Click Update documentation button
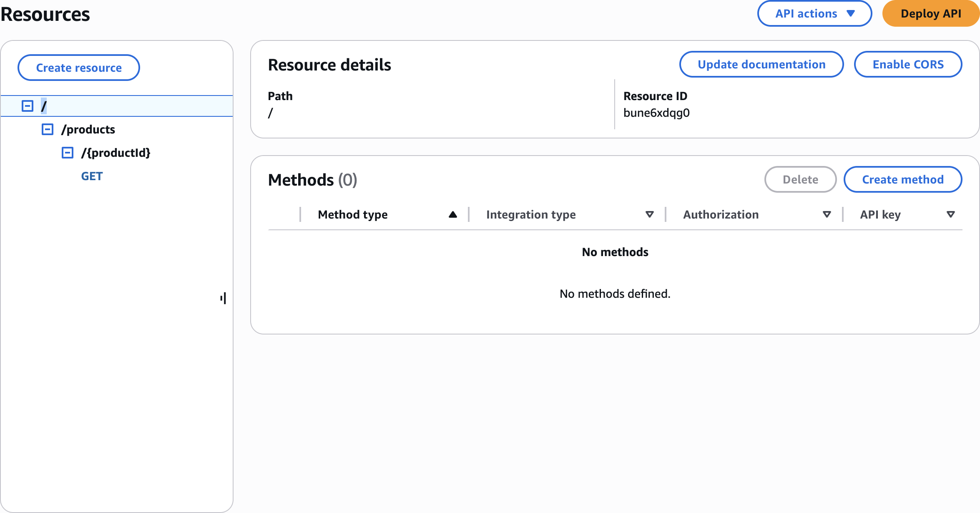The width and height of the screenshot is (980, 513). tap(761, 65)
